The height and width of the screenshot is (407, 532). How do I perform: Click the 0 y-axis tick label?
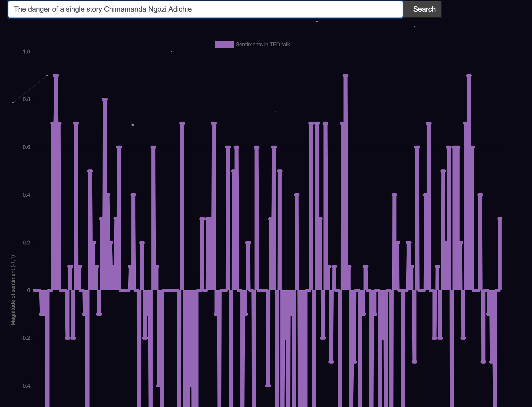click(28, 290)
